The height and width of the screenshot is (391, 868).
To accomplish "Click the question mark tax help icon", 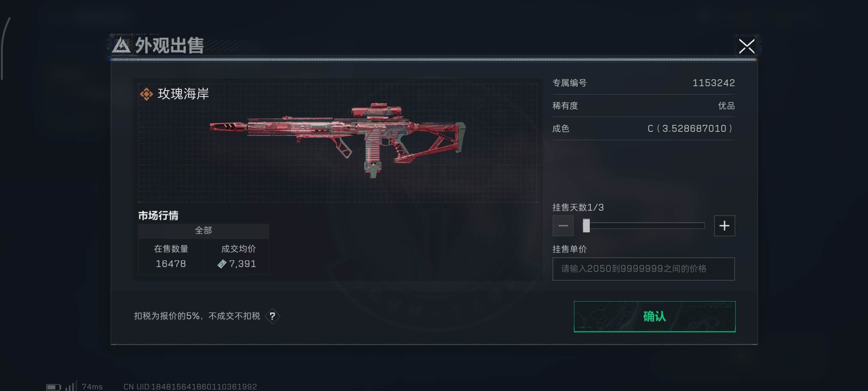I will 272,316.
